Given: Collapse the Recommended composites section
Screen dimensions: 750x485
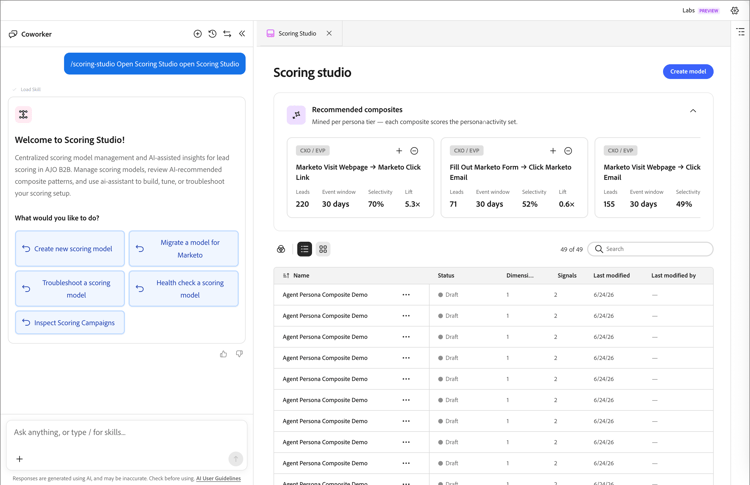Looking at the screenshot, I should 693,110.
